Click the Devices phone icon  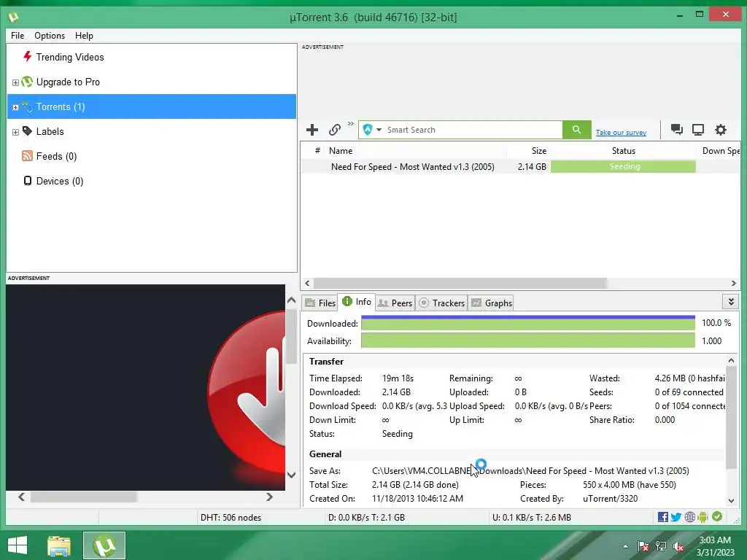tap(28, 181)
